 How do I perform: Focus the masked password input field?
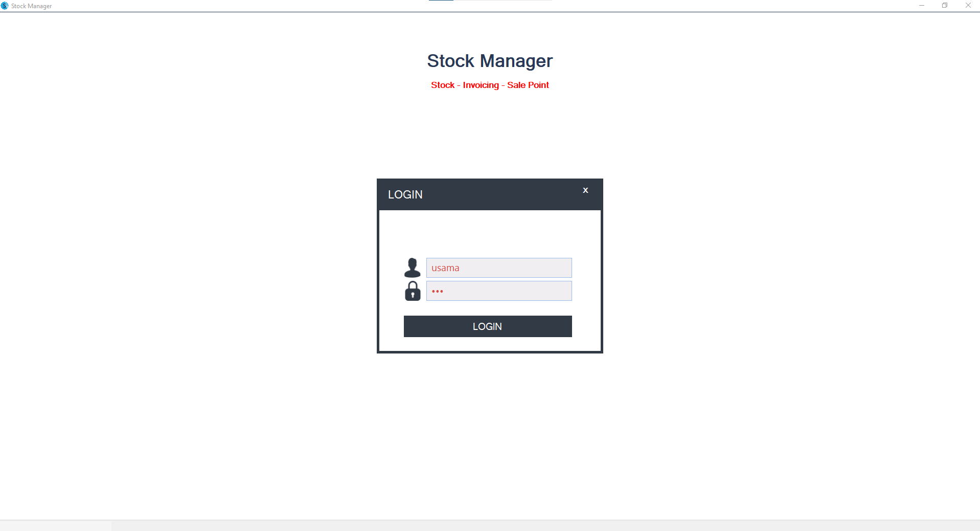click(499, 291)
